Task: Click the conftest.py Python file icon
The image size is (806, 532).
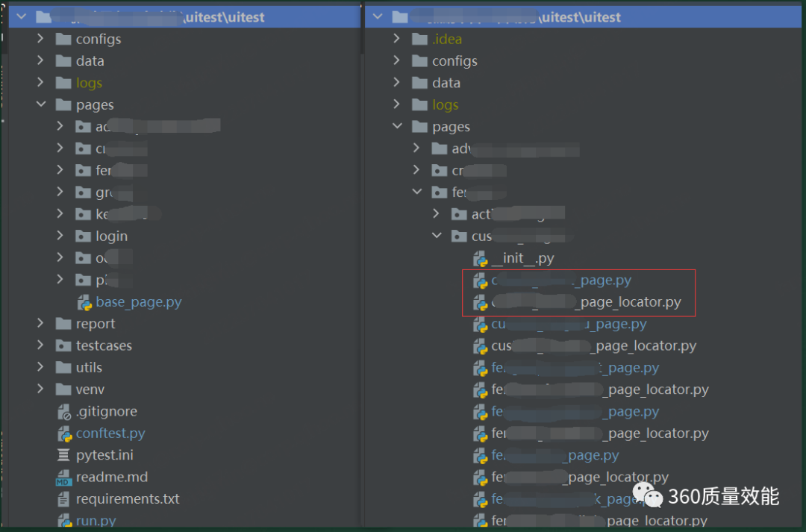Action: pos(64,434)
